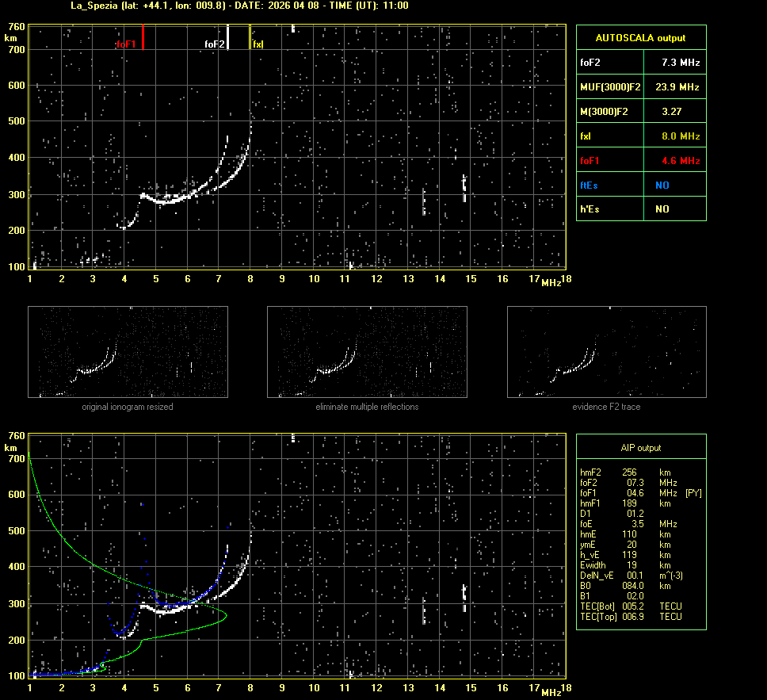Select the yellow fxI 8.0 MHz value
This screenshot has height=700, width=767.
coord(681,136)
